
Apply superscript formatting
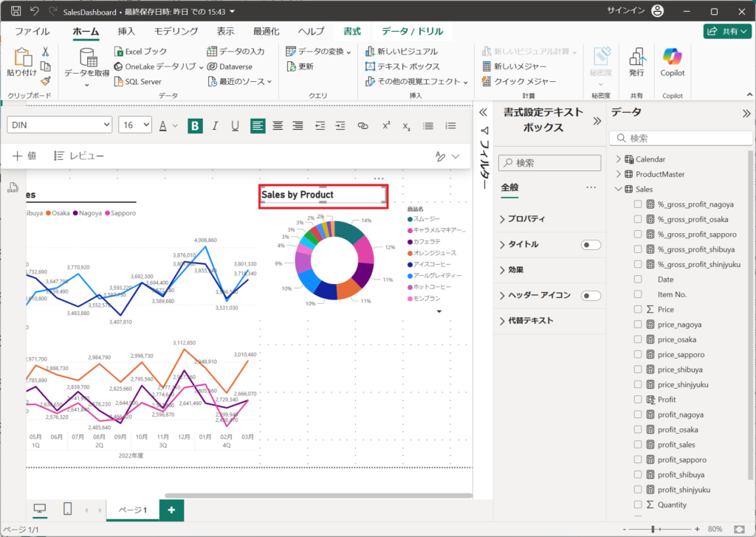pos(386,125)
